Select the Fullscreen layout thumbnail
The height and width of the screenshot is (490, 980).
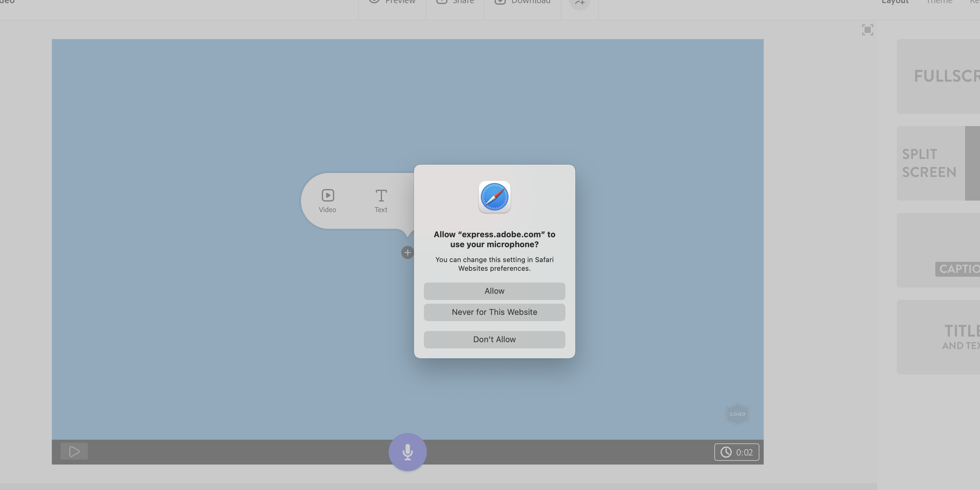click(x=938, y=76)
